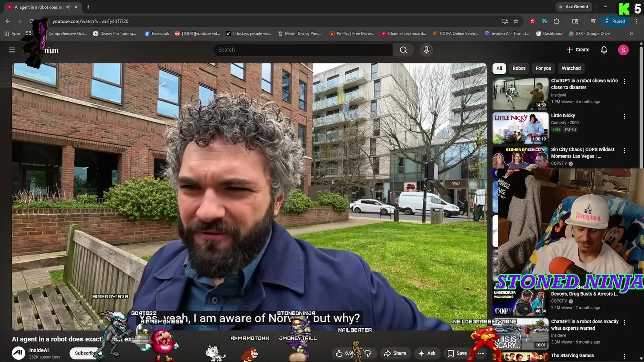Click the search magnifier button

tap(403, 50)
